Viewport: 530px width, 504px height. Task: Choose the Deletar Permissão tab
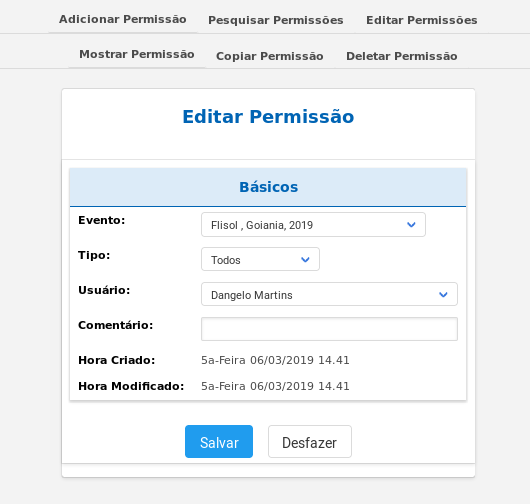coord(402,56)
